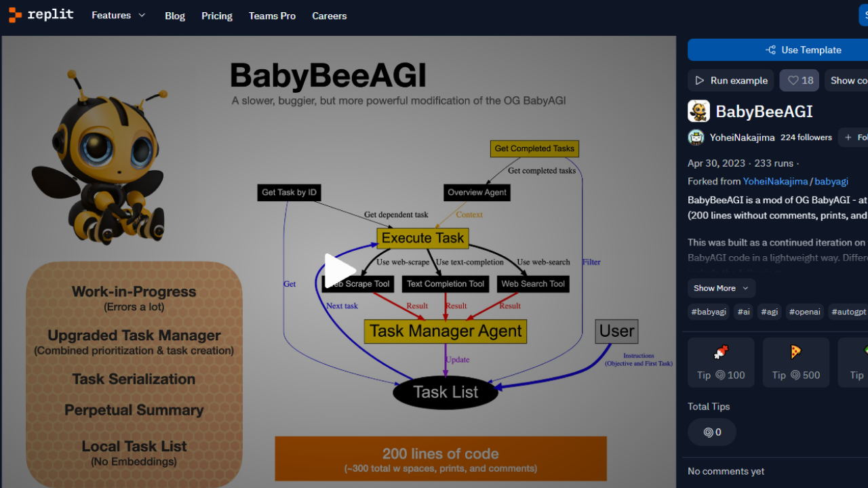Click the fork icon in Use Template
The width and height of the screenshot is (868, 488).
tap(770, 50)
